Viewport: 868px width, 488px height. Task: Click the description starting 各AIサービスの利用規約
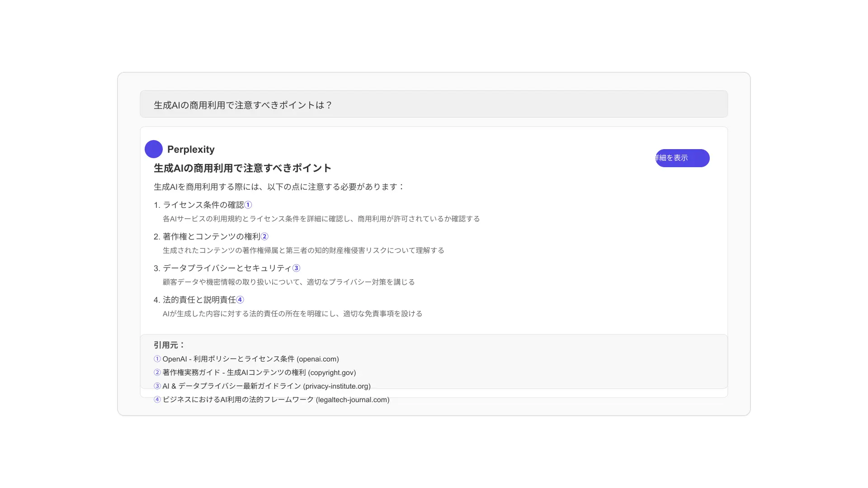(x=321, y=219)
